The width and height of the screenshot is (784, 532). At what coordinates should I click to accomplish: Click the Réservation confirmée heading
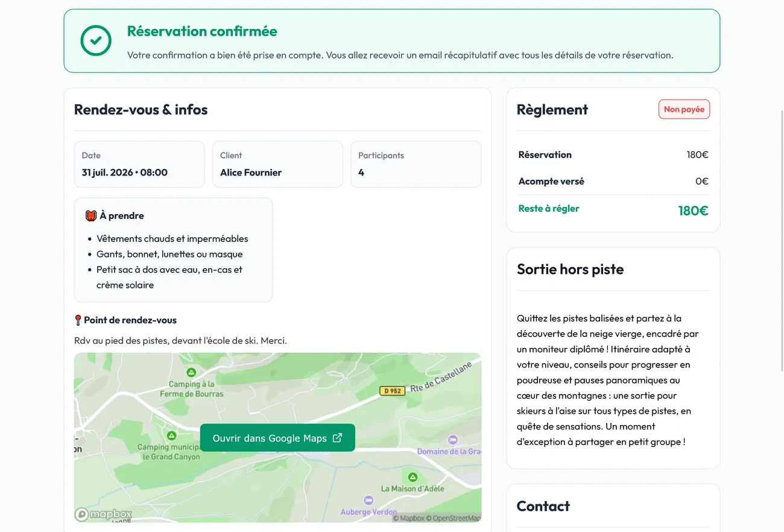tap(202, 31)
